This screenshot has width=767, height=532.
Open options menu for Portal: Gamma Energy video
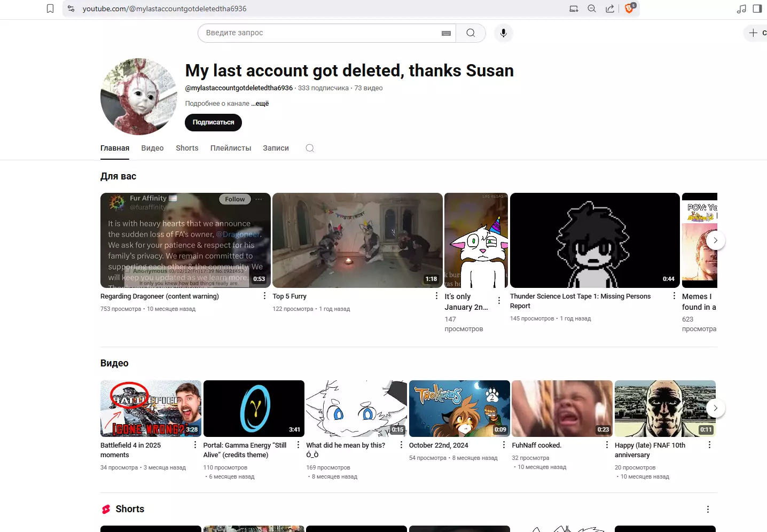coord(298,445)
